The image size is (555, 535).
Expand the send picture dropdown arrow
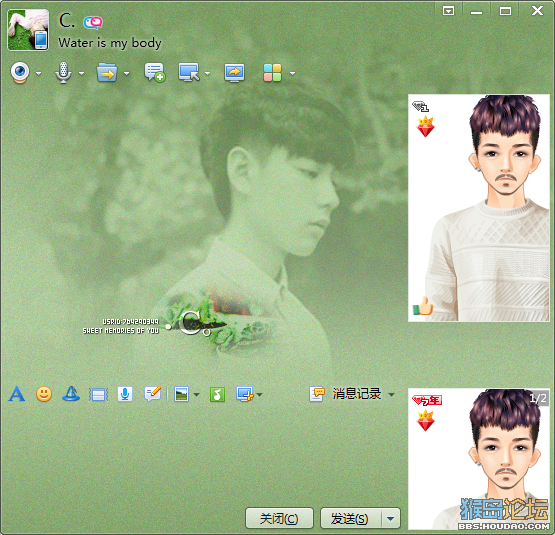click(196, 394)
